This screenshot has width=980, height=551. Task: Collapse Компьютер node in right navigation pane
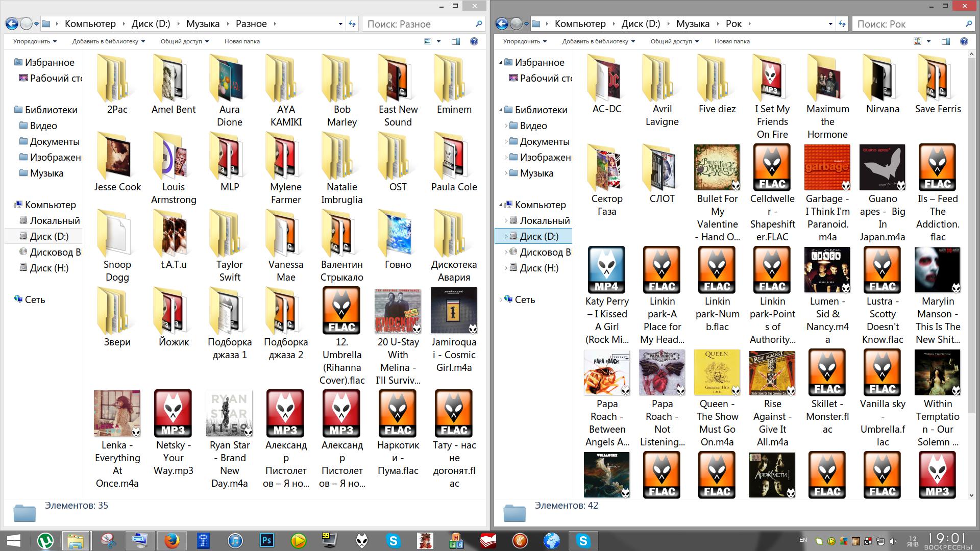click(x=501, y=205)
